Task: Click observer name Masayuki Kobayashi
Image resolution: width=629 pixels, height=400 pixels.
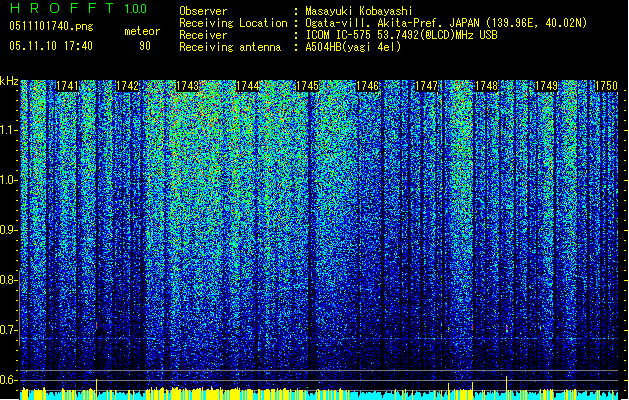Action: [359, 11]
